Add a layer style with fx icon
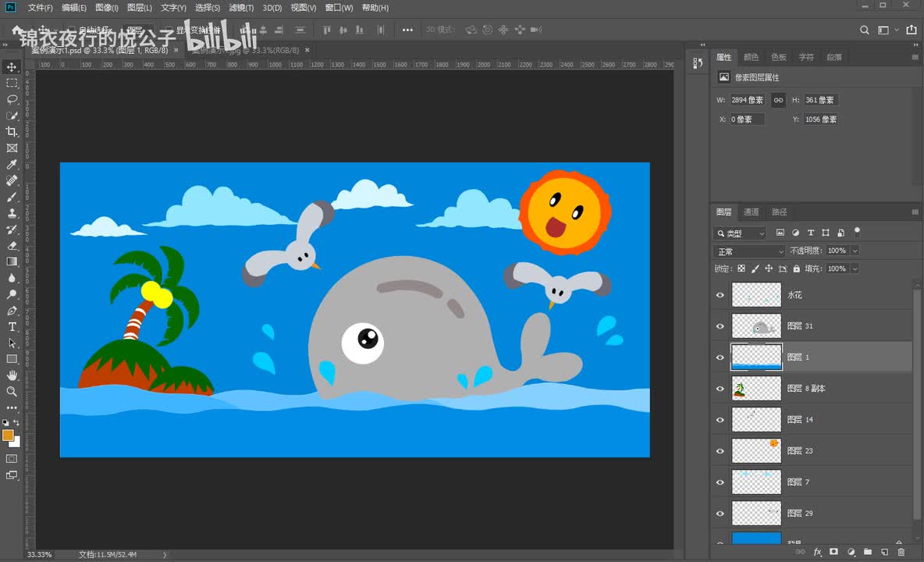The height and width of the screenshot is (562, 924). pos(818,552)
